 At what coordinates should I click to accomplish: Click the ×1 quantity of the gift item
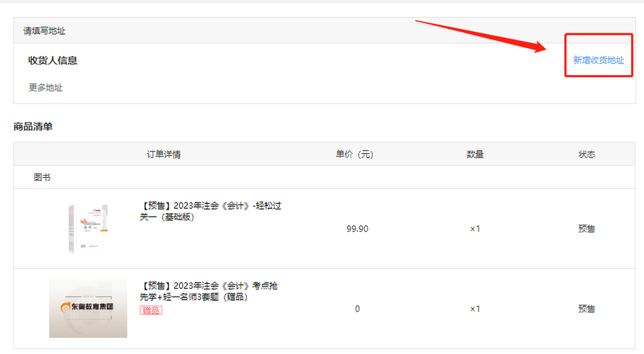click(475, 309)
